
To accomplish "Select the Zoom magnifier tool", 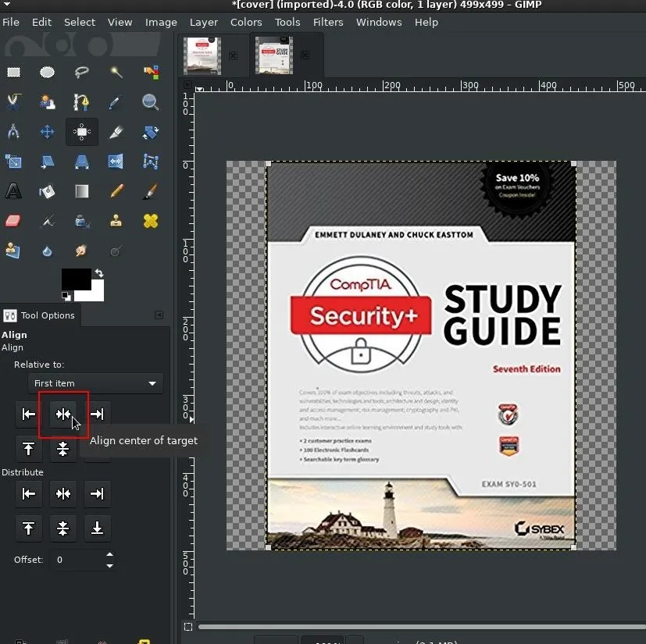I will point(151,101).
